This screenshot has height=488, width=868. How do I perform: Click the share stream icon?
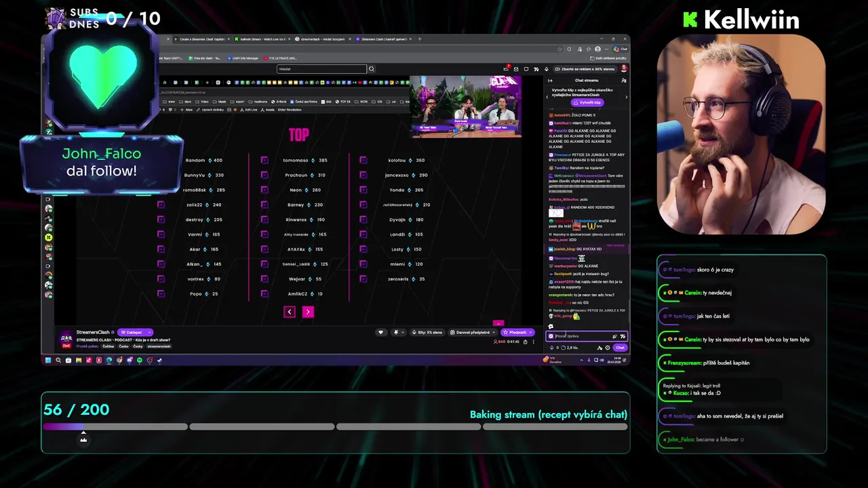click(x=524, y=342)
